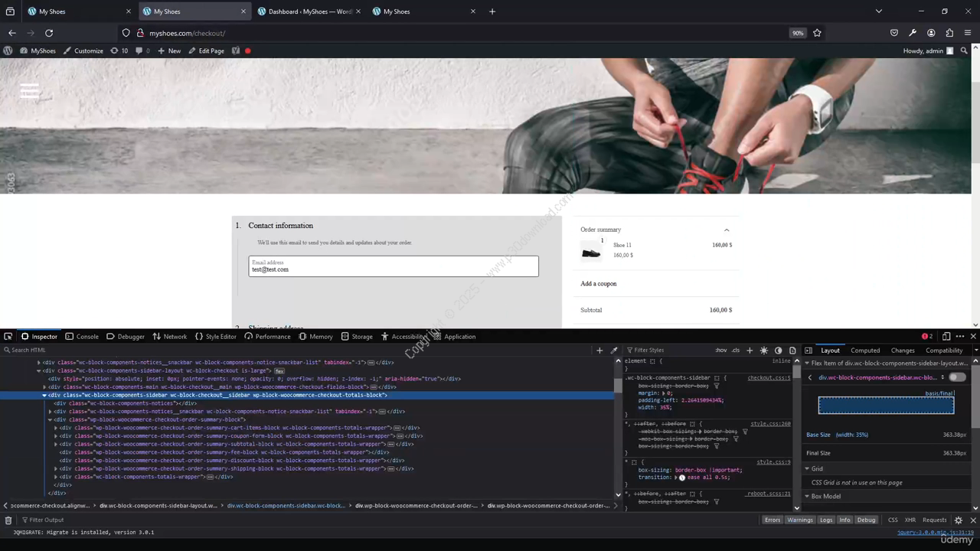
Task: Toggle Debug filter in console
Action: point(866,520)
